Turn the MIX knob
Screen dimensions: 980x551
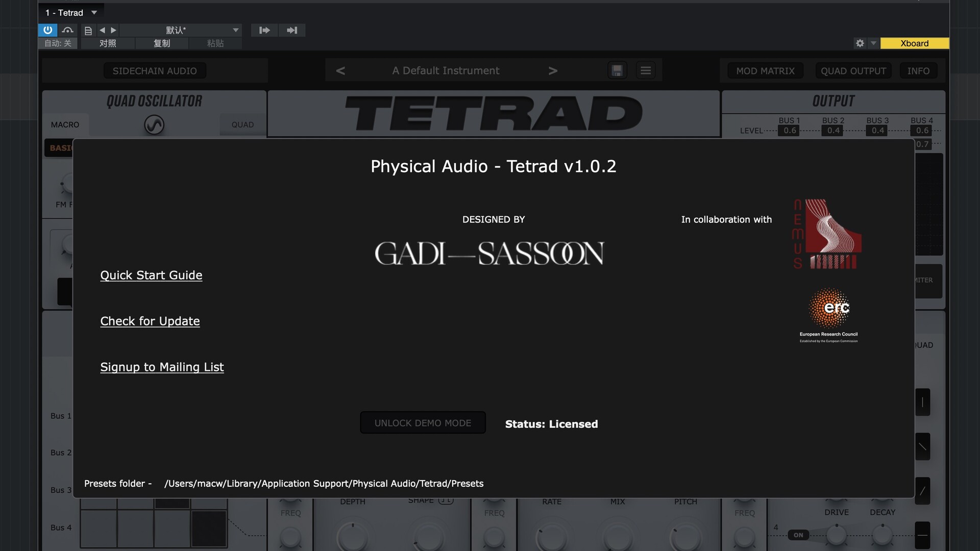pos(618,538)
